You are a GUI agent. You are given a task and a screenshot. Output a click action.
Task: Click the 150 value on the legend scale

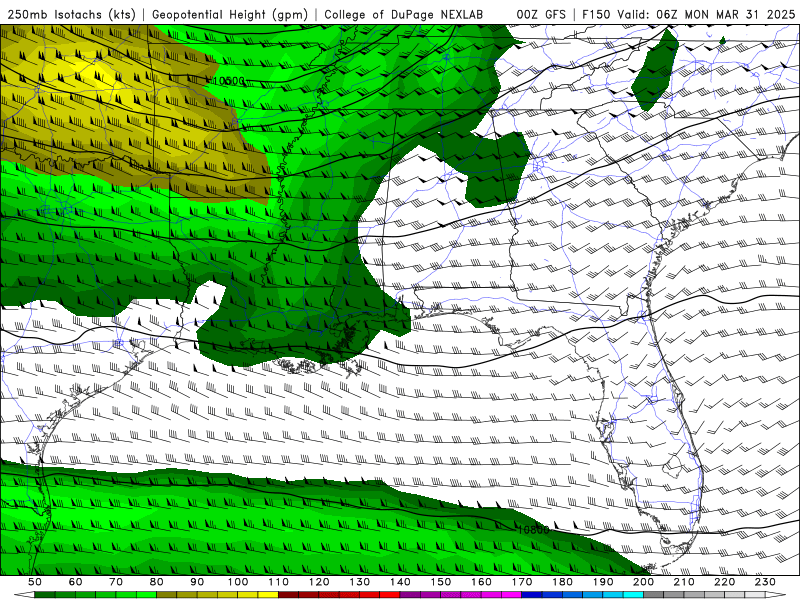[x=441, y=582]
